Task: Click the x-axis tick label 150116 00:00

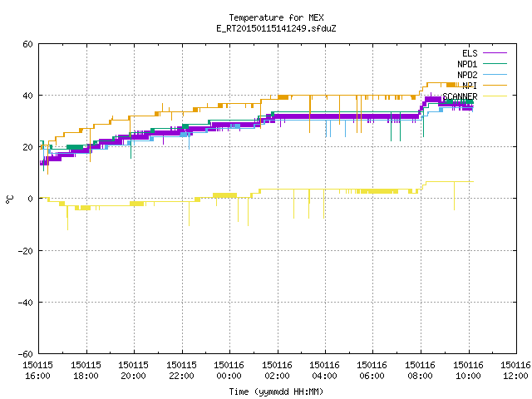Action: pos(229,371)
